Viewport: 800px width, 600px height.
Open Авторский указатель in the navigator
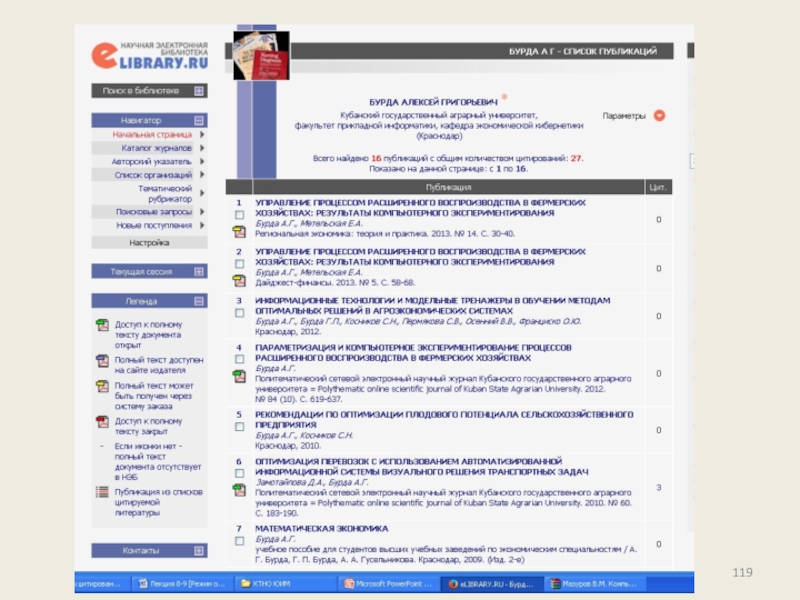pos(151,161)
